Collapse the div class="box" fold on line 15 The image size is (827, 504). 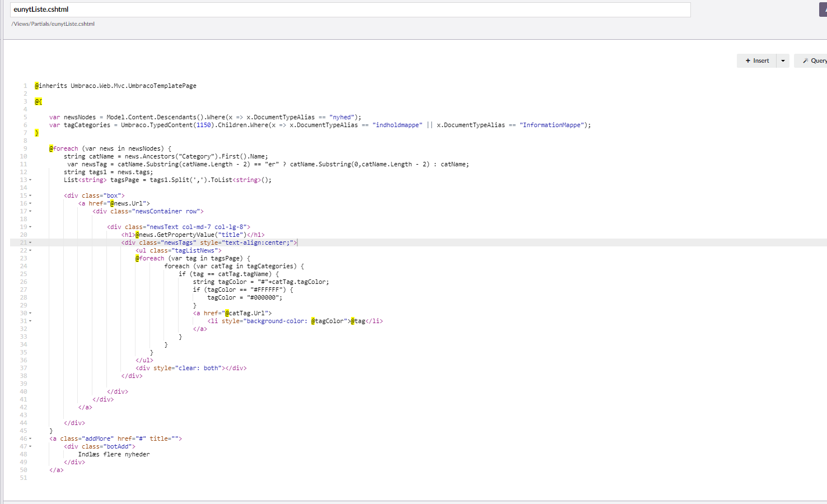[30, 195]
